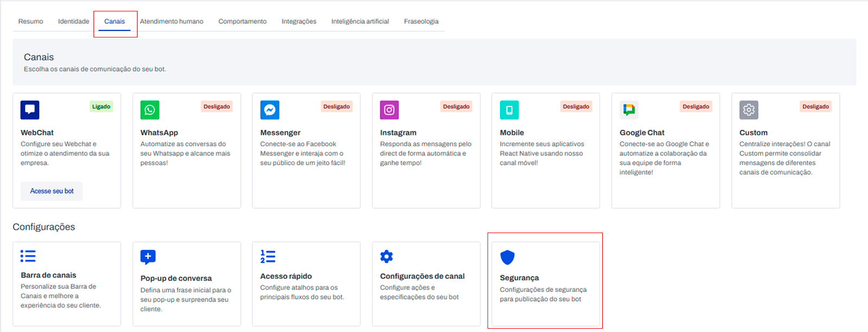Click the Acesse seu bot button
The image size is (868, 332).
tap(52, 191)
